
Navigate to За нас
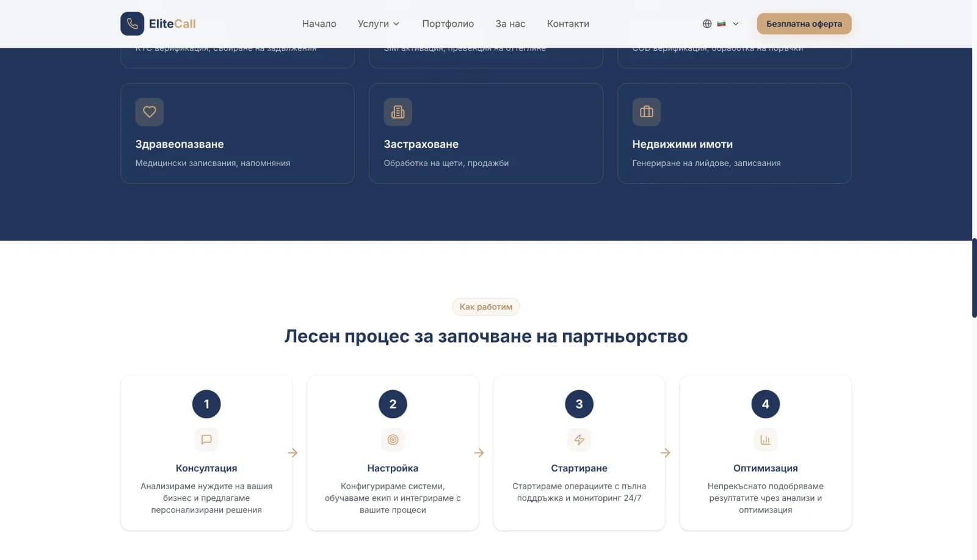point(510,24)
